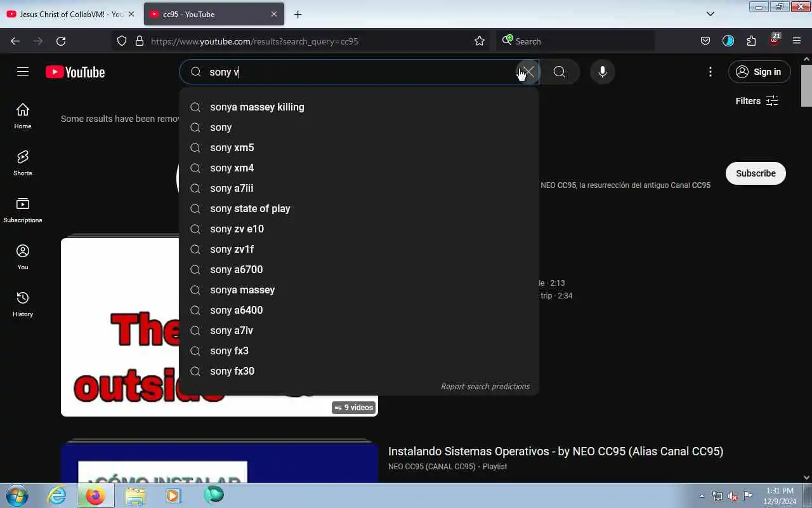Select the 'sony fx3' suggestion
The image size is (812, 508).
(359, 351)
